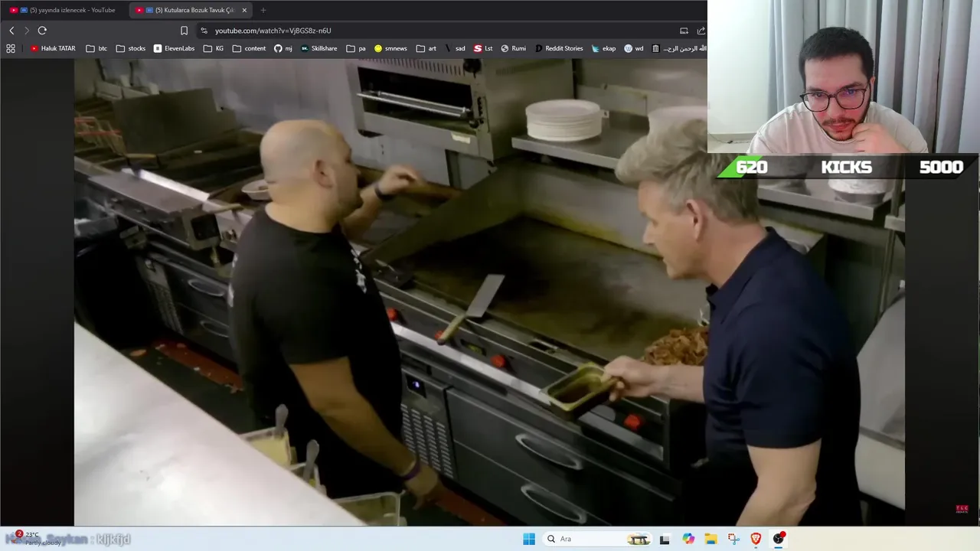
Task: Click the YouTube video player area
Action: click(x=489, y=292)
